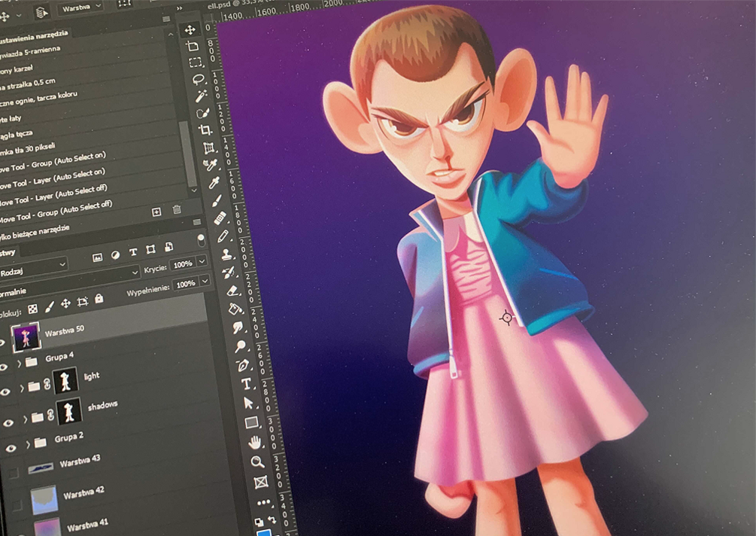Toggle lock all padlock icon
Viewport: 756px width, 536px height.
click(x=99, y=298)
